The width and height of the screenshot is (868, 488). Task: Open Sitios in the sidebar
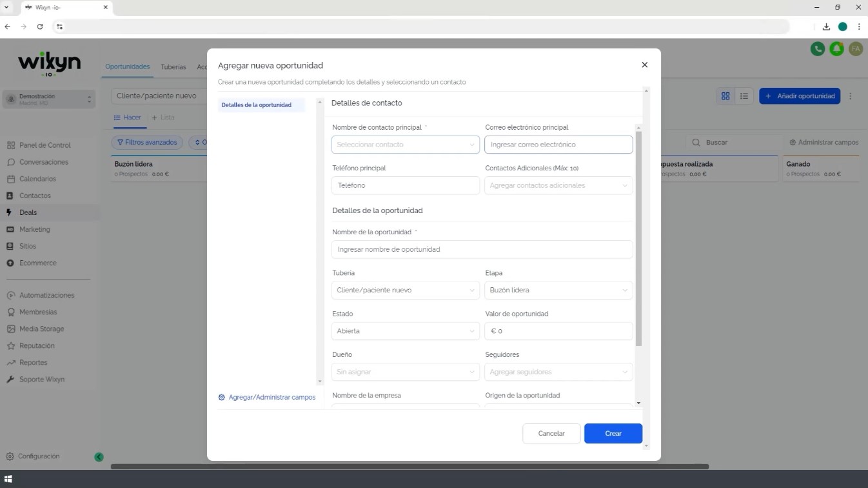[28, 246]
